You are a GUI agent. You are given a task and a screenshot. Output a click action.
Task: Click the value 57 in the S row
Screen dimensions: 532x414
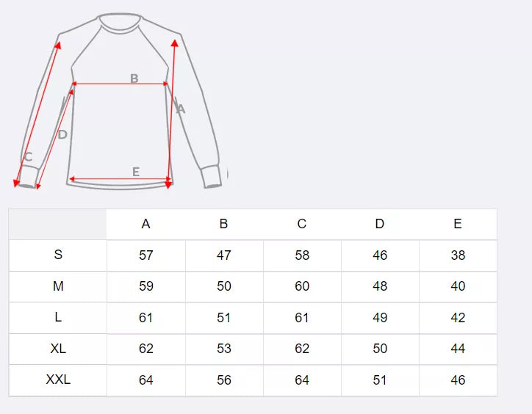[x=146, y=255]
